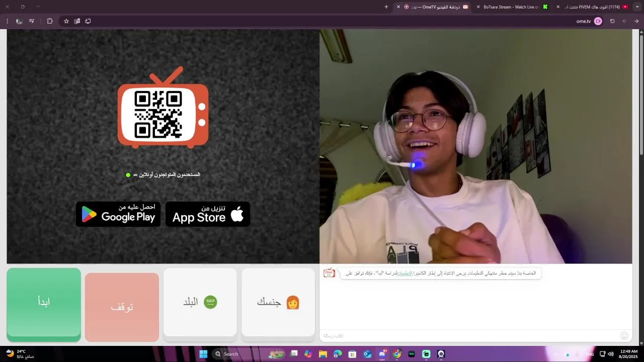This screenshot has width=644, height=362.
Task: Open Outlook from the taskbar
Action: (367, 354)
